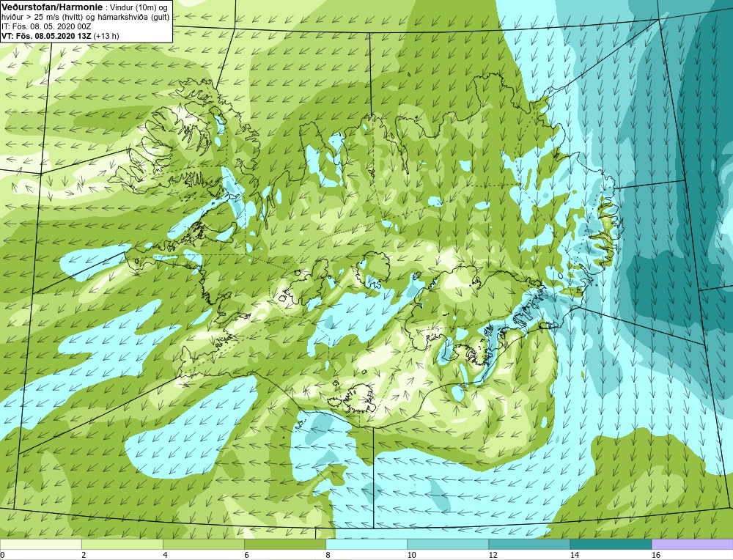
Task: Click the 8–10 m/s pale cyan legend swatch
Action: (x=366, y=544)
